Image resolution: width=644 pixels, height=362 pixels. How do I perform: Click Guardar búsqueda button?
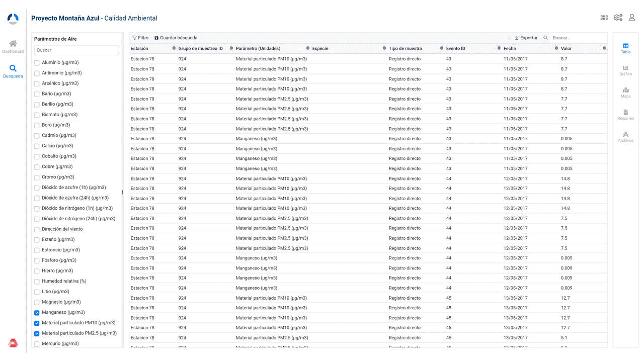(x=176, y=38)
